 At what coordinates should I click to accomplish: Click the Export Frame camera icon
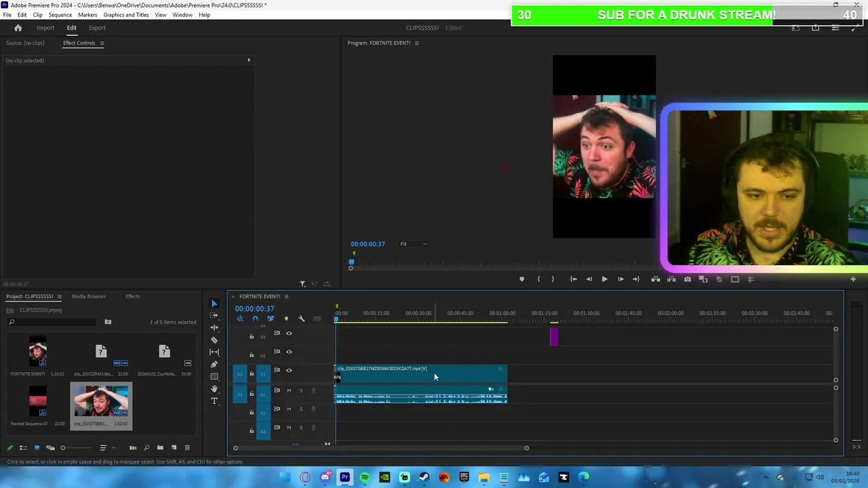click(687, 279)
